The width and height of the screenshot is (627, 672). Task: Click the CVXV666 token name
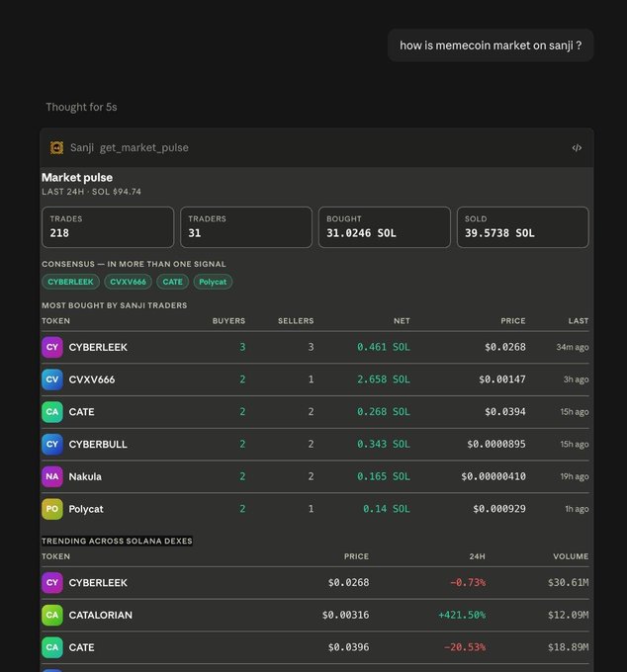click(x=92, y=379)
